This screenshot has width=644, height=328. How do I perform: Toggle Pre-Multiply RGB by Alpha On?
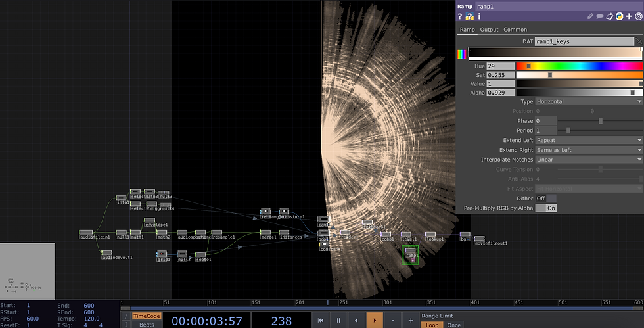coord(546,208)
